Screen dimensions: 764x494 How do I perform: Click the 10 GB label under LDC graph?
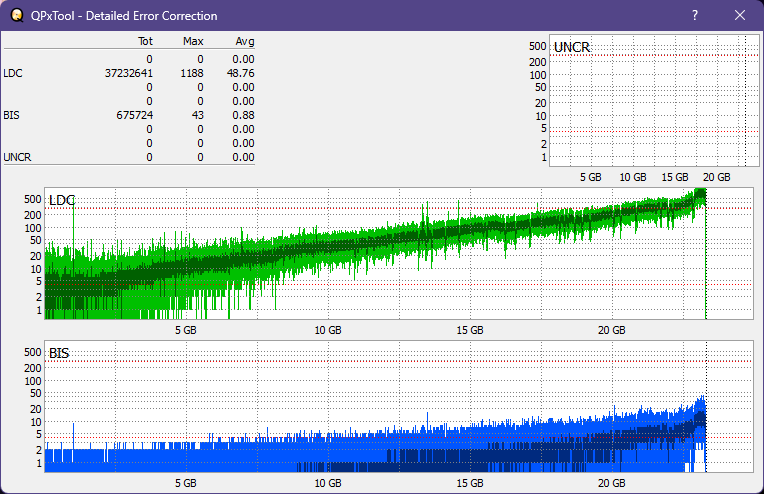click(327, 329)
